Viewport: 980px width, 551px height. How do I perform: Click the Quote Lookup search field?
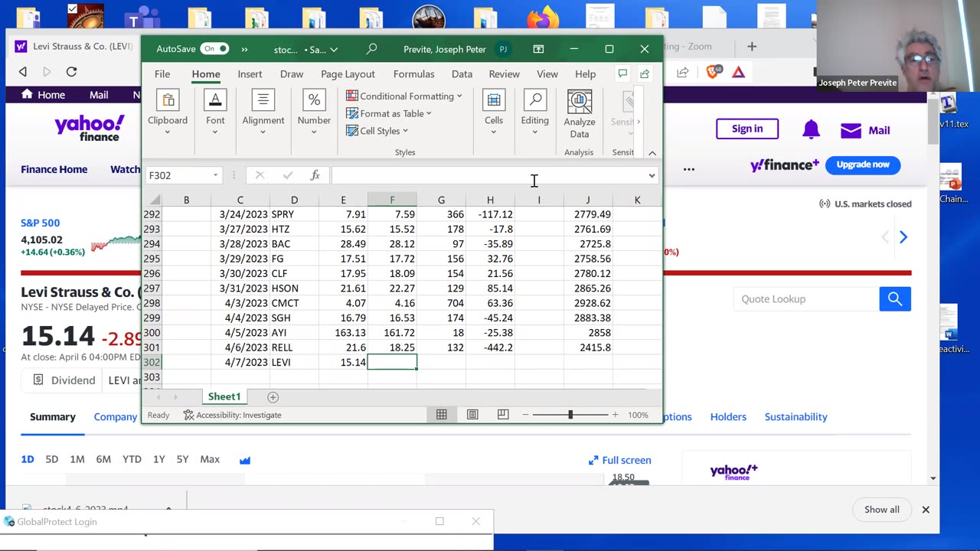[x=806, y=298]
